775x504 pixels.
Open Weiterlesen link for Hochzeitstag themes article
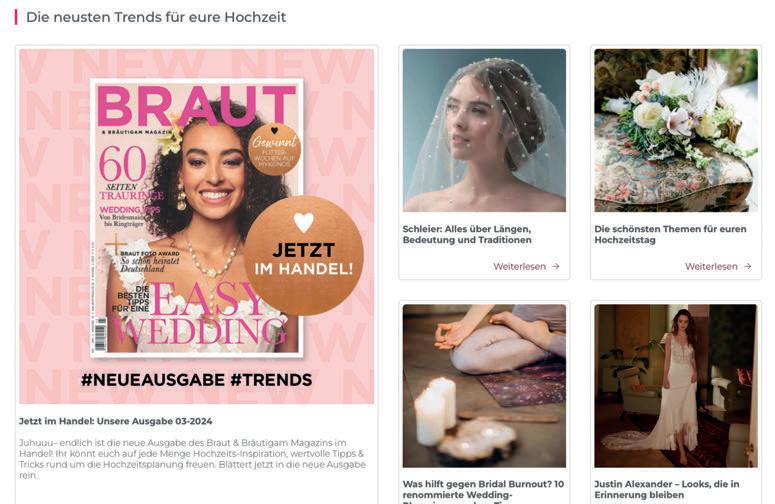pyautogui.click(x=711, y=266)
